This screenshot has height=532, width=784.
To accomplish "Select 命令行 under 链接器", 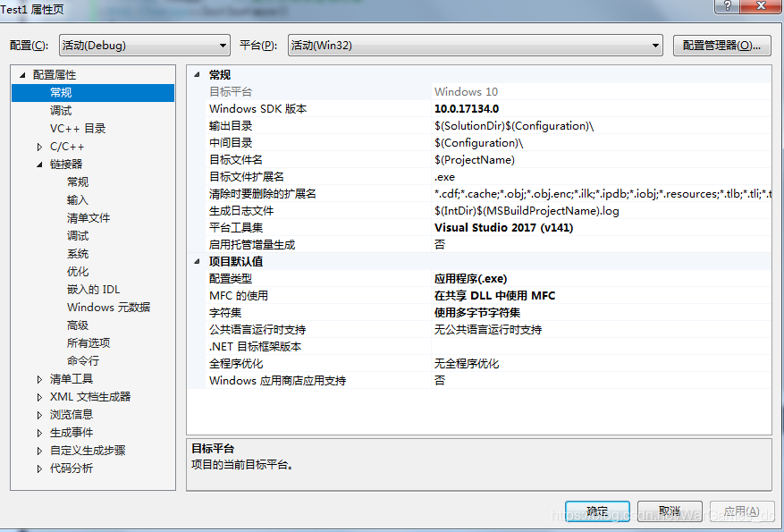I will (83, 361).
